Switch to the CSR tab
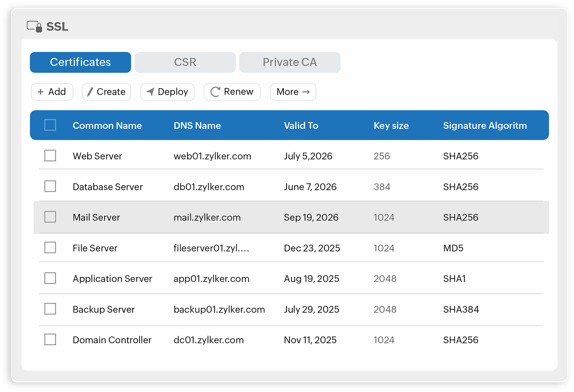Viewport: 574px width, 392px height. click(x=185, y=62)
